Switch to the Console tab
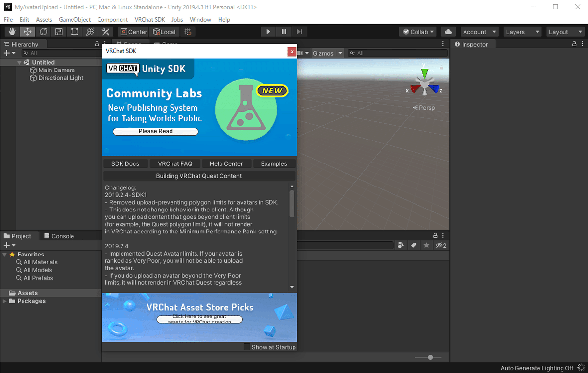Screen dimensions: 588x373 coord(59,236)
